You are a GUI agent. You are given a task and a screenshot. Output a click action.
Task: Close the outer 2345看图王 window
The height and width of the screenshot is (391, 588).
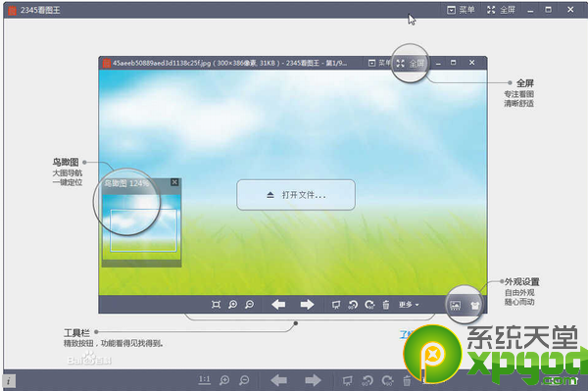tap(570, 10)
